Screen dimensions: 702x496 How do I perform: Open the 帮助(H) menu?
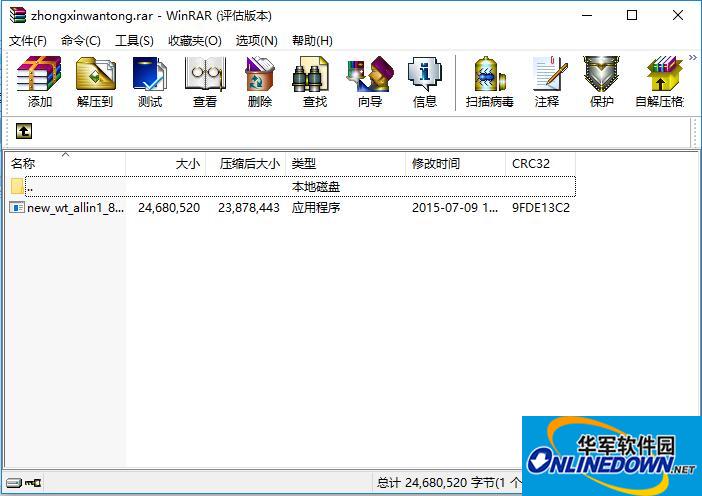(312, 41)
